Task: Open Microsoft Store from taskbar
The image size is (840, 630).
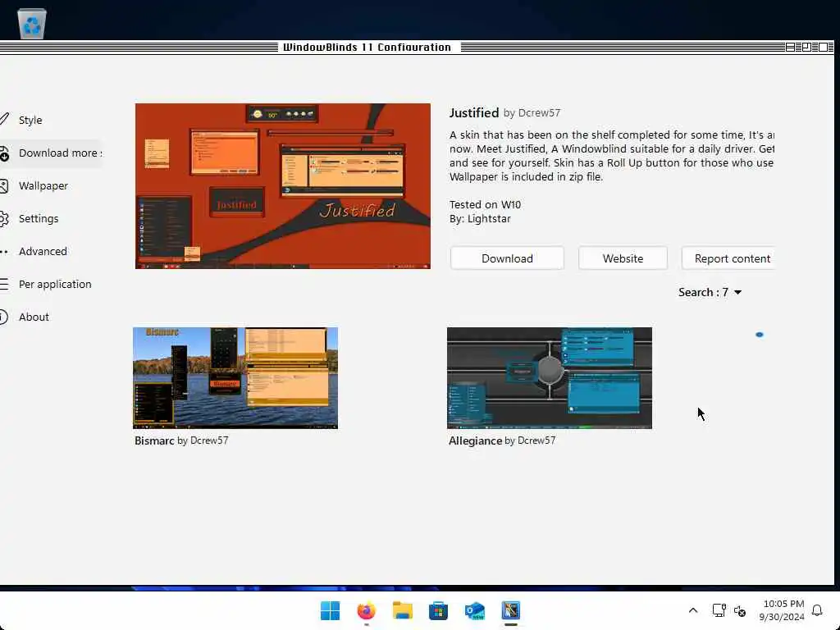Action: (x=438, y=610)
